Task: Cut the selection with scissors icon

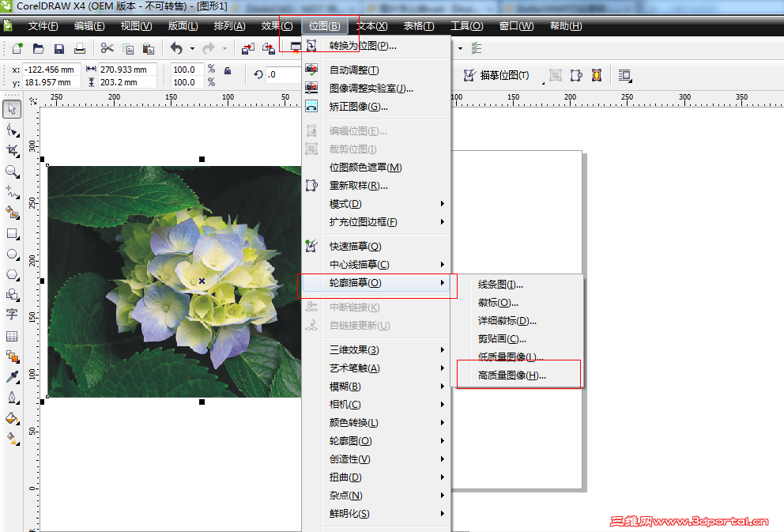Action: 107,48
